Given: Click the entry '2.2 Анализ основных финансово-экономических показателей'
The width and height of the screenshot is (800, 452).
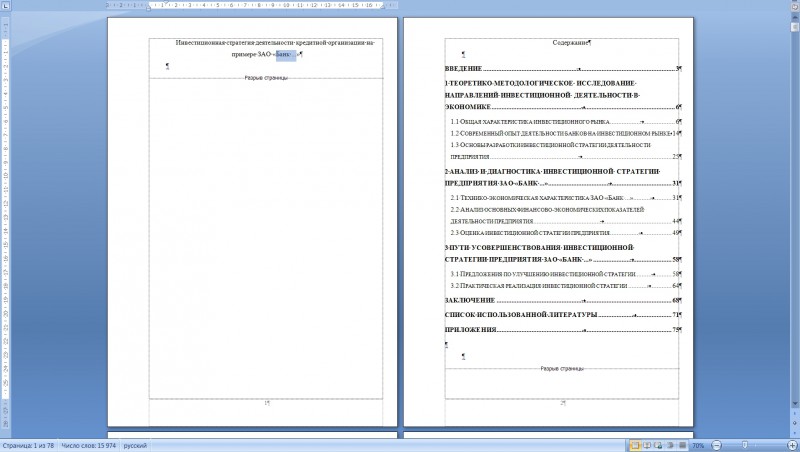Looking at the screenshot, I should pyautogui.click(x=565, y=215).
